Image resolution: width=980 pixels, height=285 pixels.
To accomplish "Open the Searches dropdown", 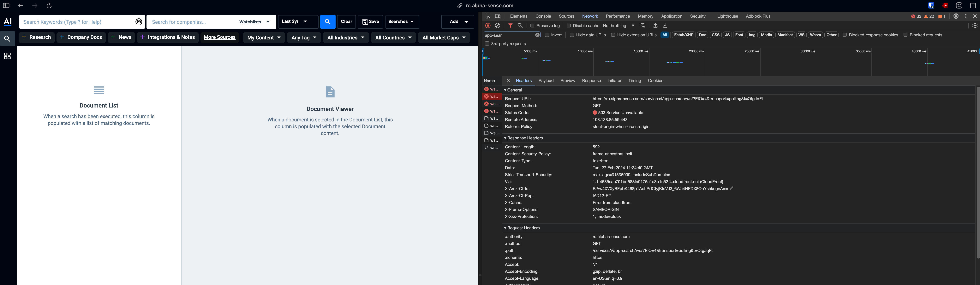I will coord(402,22).
